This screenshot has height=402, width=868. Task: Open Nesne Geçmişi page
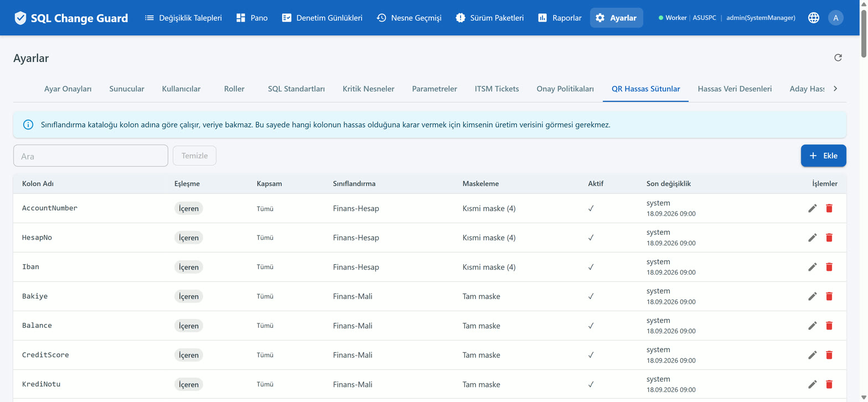click(409, 18)
